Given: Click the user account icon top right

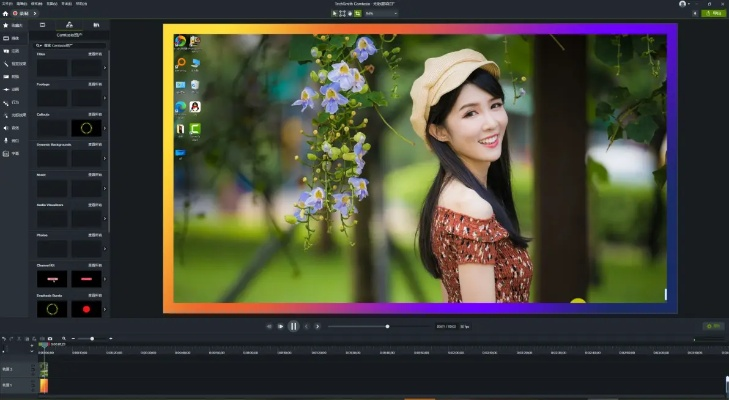Looking at the screenshot, I should [682, 4].
